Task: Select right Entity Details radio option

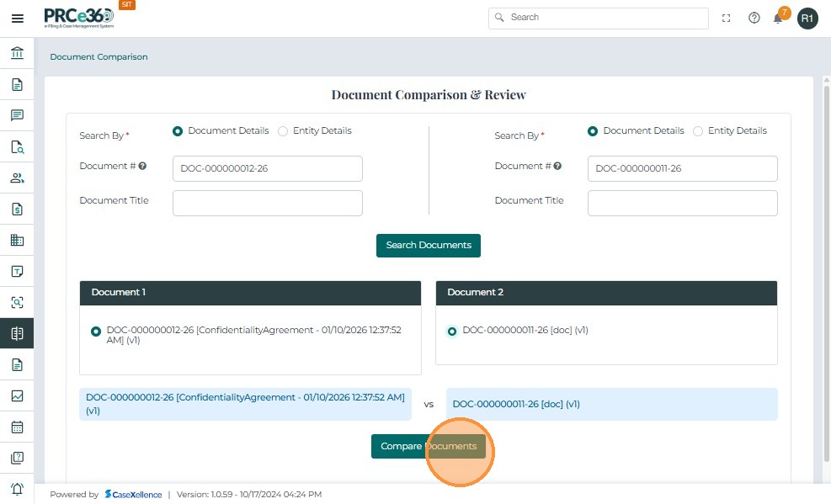Action: 698,131
